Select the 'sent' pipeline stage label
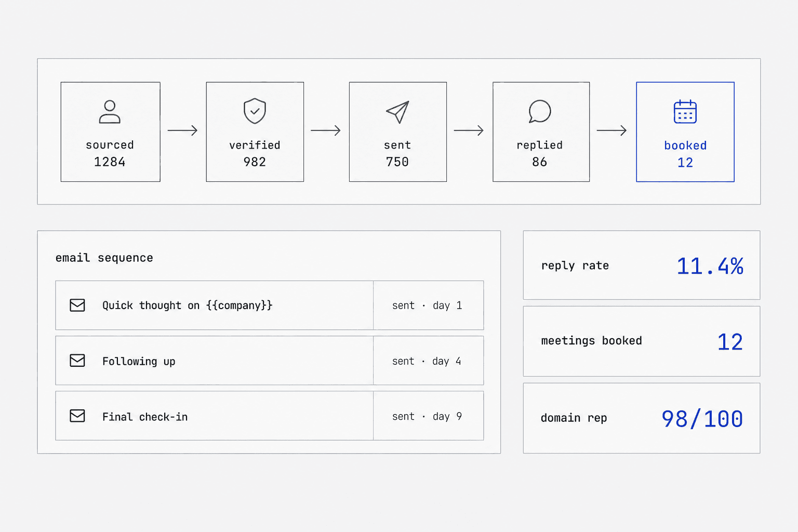This screenshot has height=532, width=798. pos(397,145)
